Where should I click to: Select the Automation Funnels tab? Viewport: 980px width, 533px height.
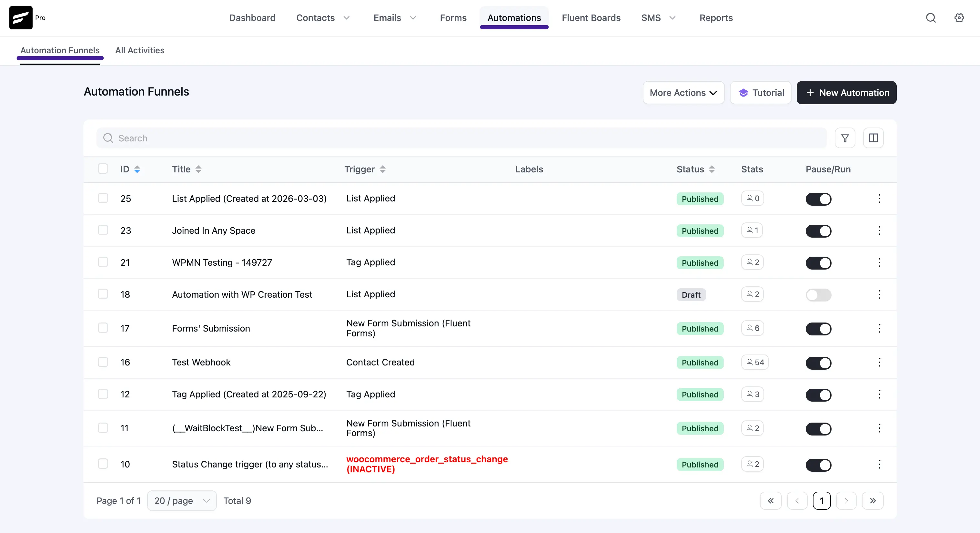tap(60, 50)
